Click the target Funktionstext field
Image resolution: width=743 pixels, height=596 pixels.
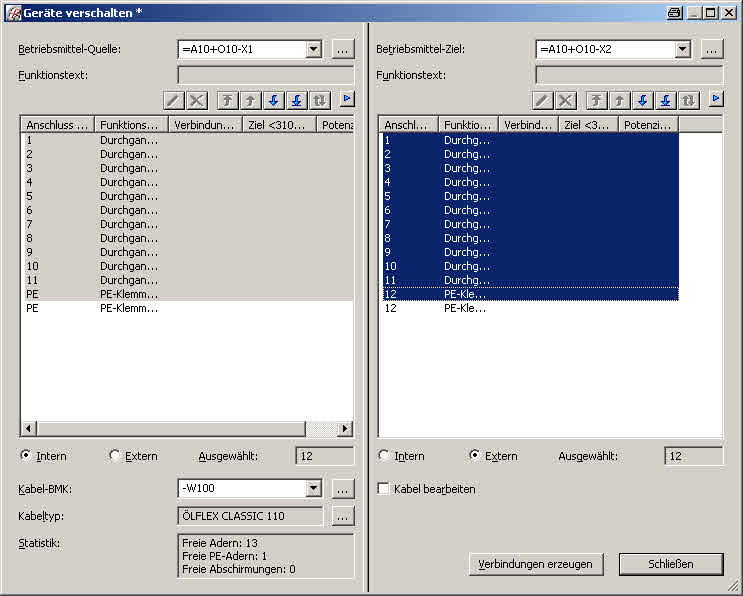tap(629, 75)
